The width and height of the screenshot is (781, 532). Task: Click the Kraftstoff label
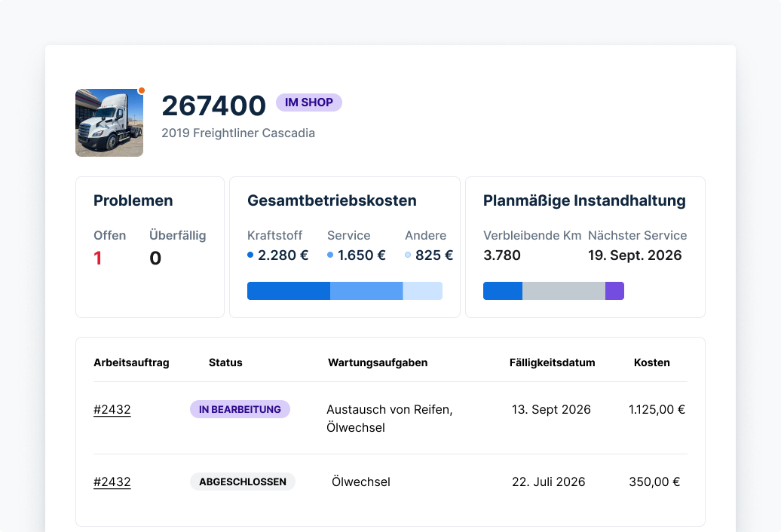pyautogui.click(x=274, y=235)
